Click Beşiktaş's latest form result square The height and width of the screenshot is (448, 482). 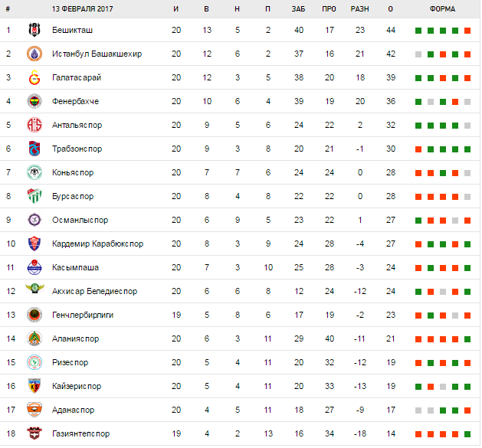click(467, 31)
